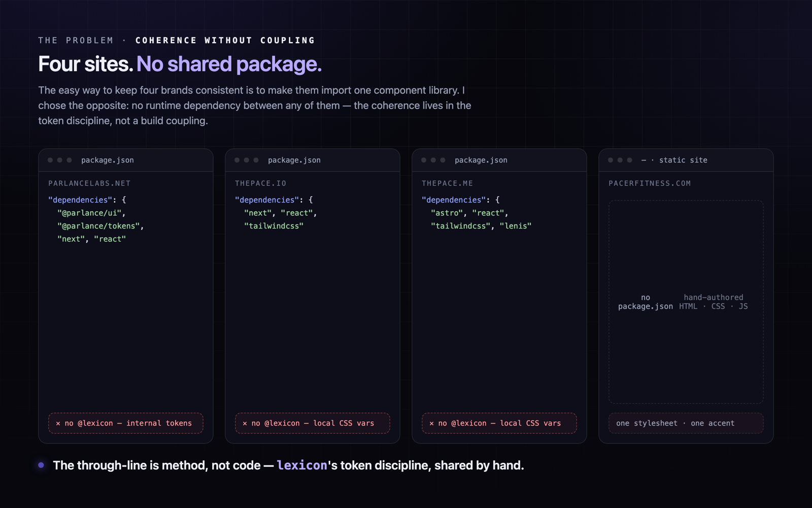Select package.json title on parlancelabs.net card
The image size is (812, 508).
pos(108,160)
